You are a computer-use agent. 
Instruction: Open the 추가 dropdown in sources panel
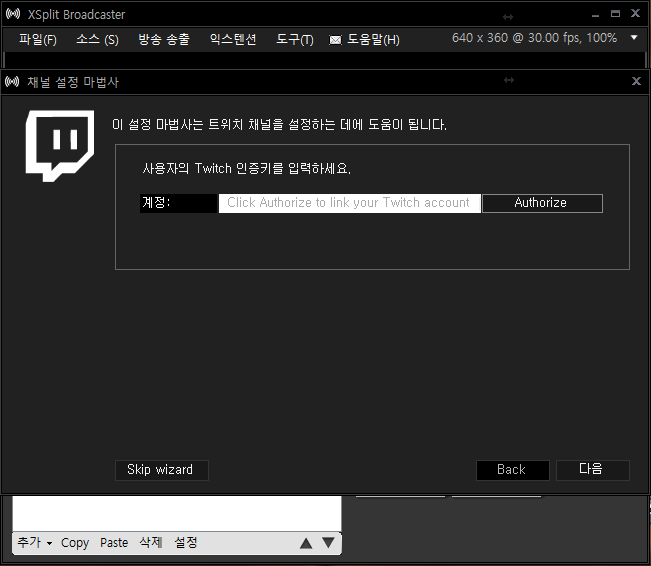pos(34,543)
